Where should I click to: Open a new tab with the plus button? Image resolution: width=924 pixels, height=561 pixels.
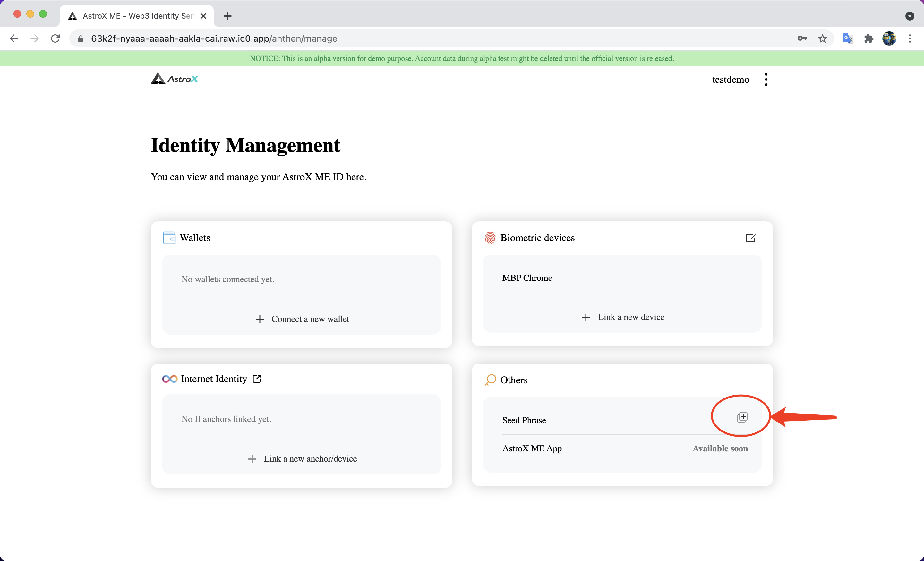(227, 16)
